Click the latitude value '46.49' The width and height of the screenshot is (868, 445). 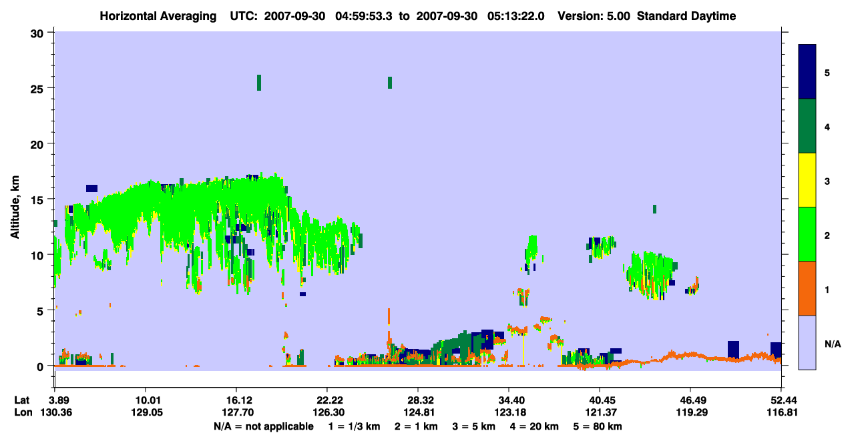[x=690, y=400]
